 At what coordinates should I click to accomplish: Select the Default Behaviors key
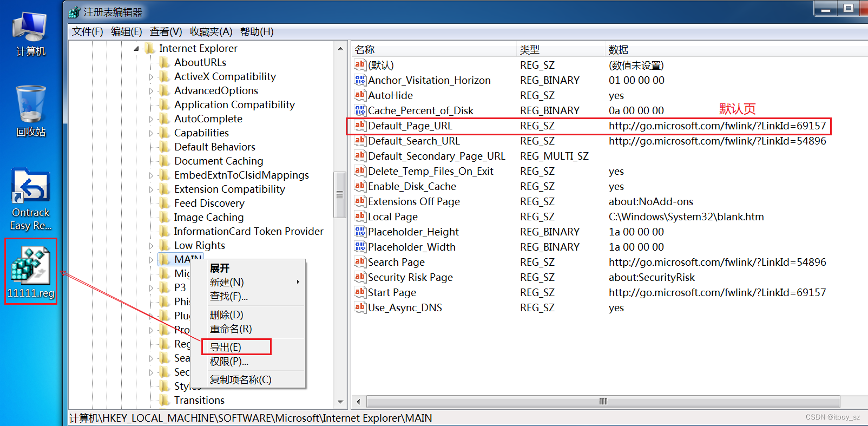click(215, 147)
